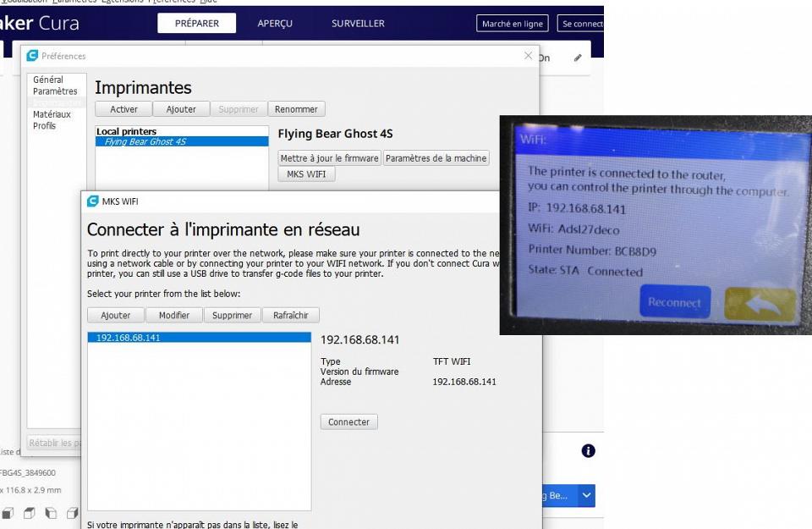The height and width of the screenshot is (529, 812).
Task: Click the TFT WIFI type value
Action: coord(452,361)
